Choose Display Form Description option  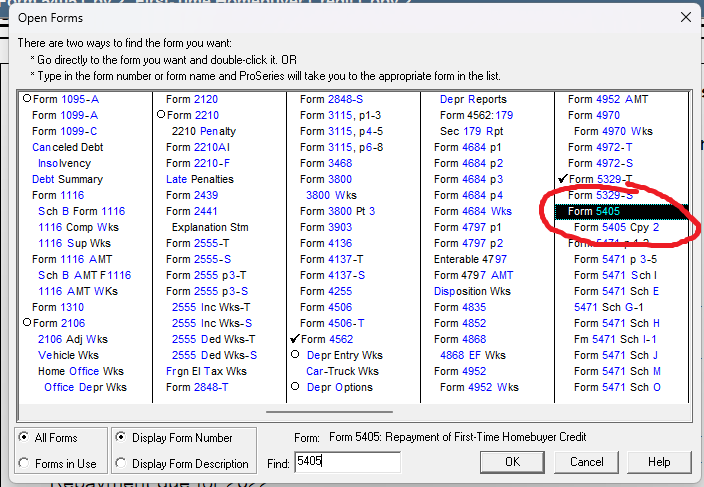click(x=121, y=463)
